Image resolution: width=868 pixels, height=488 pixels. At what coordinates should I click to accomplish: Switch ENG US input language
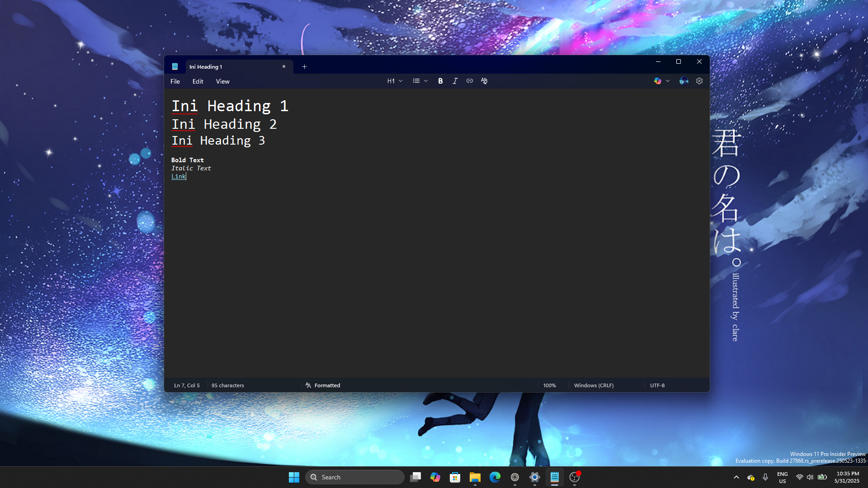coord(783,477)
